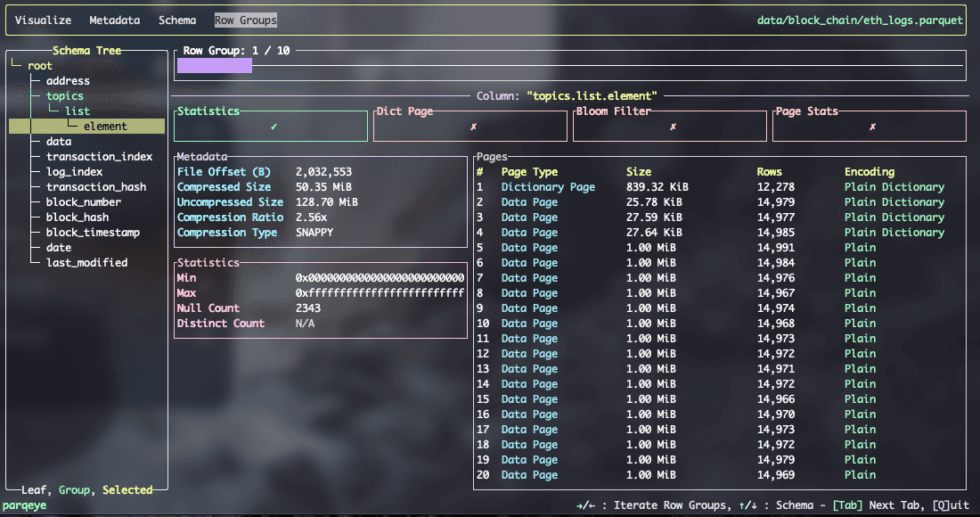980x517 pixels.
Task: Click Plain encoding in row 6
Action: [x=860, y=263]
